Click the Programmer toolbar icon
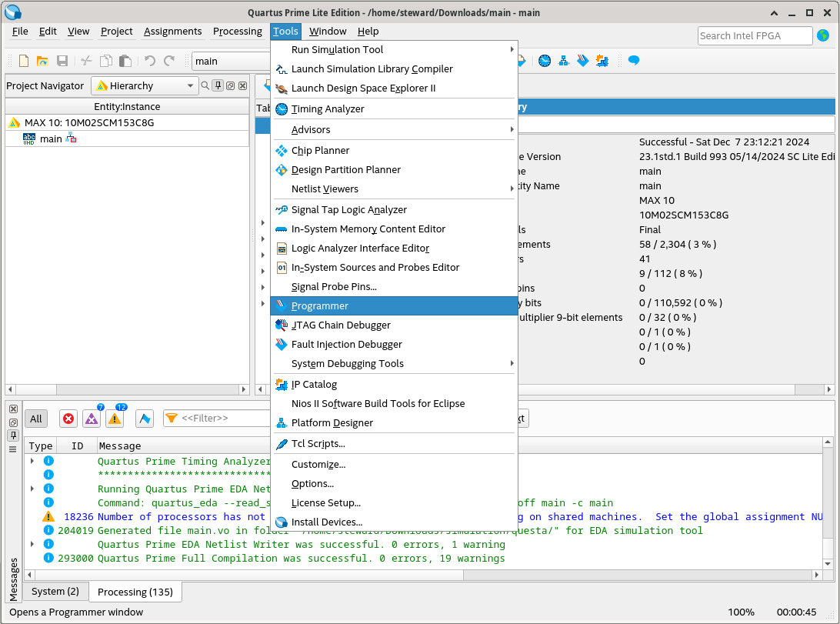840x624 pixels. (583, 61)
